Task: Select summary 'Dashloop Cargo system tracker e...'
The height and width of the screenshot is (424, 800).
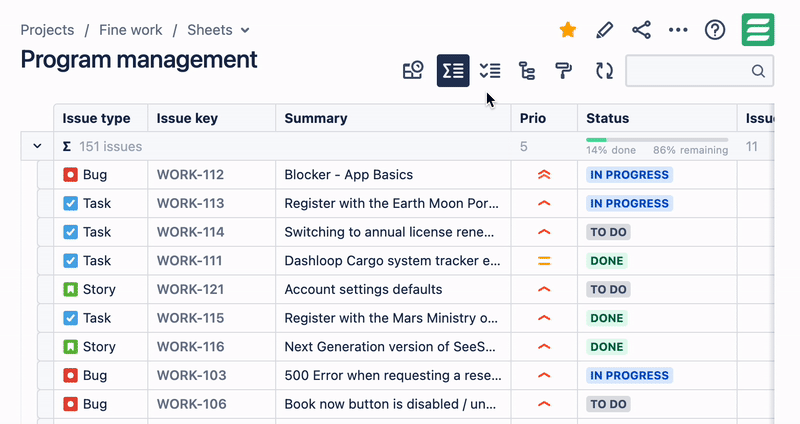Action: 392,261
